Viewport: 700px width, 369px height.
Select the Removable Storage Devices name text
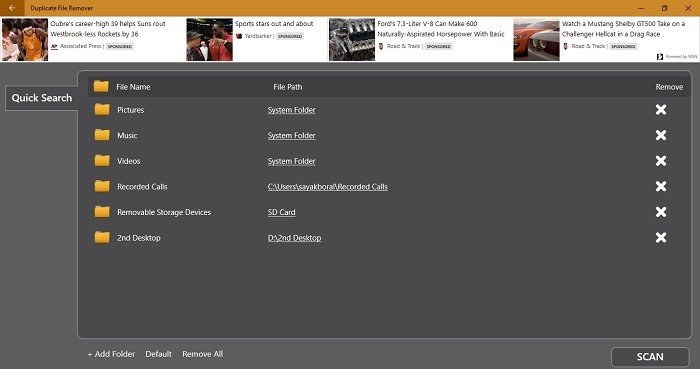164,212
